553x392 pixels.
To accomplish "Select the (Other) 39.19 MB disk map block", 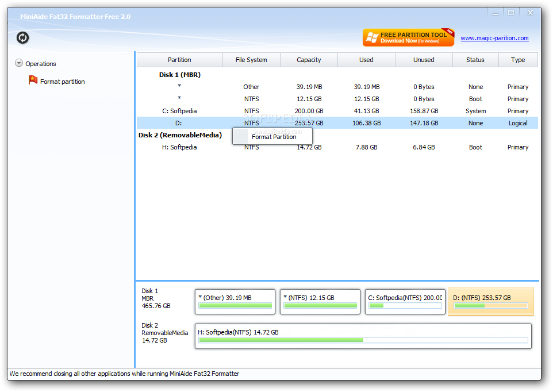I will [x=235, y=302].
